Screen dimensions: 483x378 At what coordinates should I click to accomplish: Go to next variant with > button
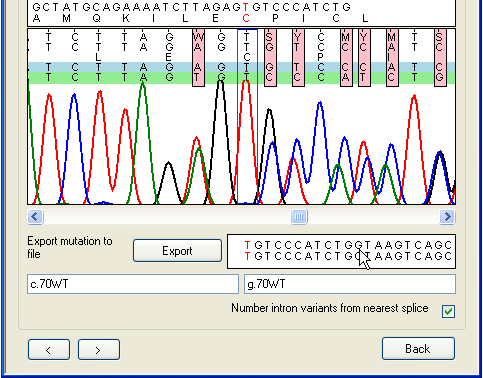click(x=99, y=350)
